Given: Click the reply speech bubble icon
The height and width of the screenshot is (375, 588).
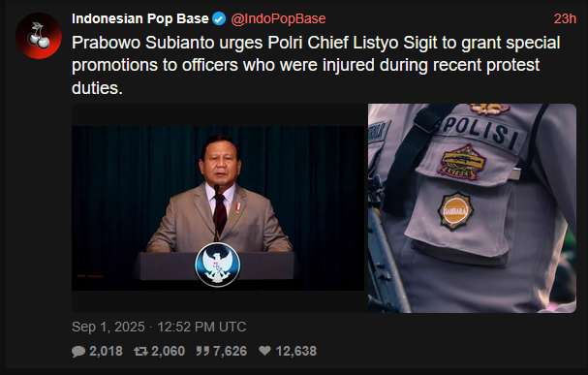Looking at the screenshot, I should click(x=78, y=352).
